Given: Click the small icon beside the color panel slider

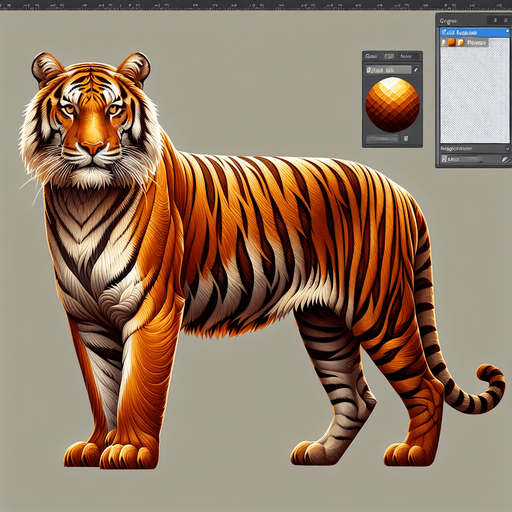Looking at the screenshot, I should click(406, 138).
